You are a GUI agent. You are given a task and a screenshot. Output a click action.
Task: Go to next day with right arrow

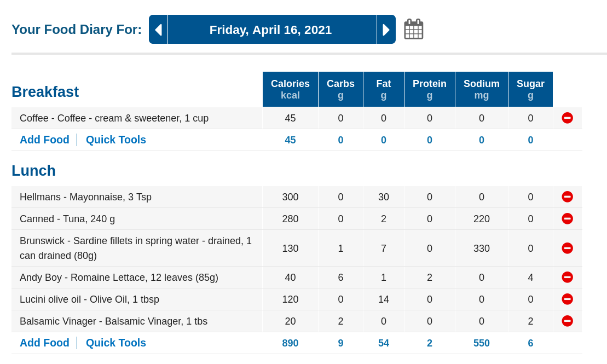pyautogui.click(x=386, y=30)
